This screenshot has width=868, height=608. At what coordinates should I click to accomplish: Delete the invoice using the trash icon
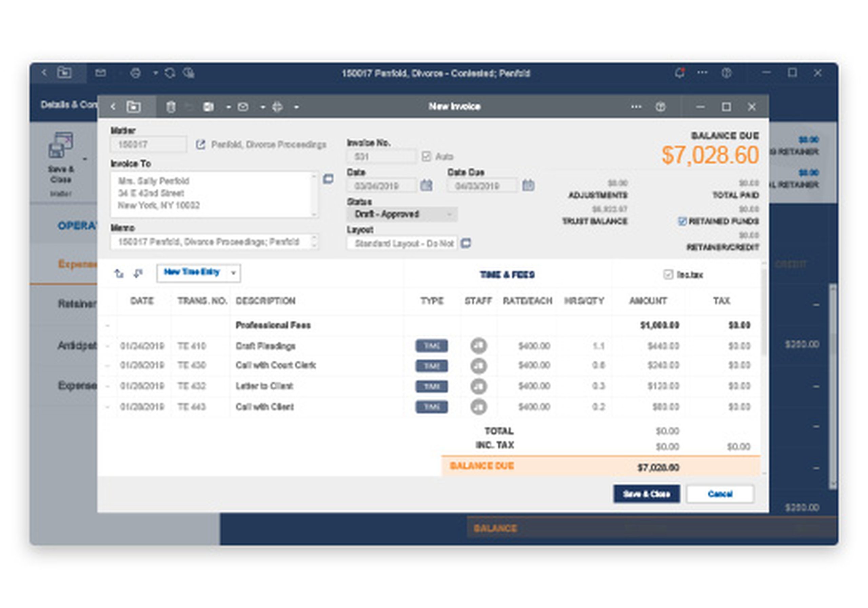point(171,107)
